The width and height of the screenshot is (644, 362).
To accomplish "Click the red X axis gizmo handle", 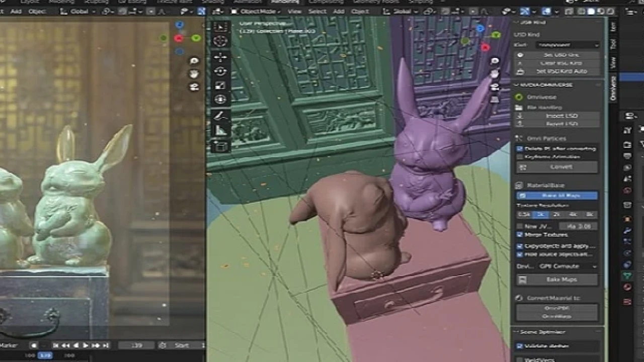I will 485,47.
